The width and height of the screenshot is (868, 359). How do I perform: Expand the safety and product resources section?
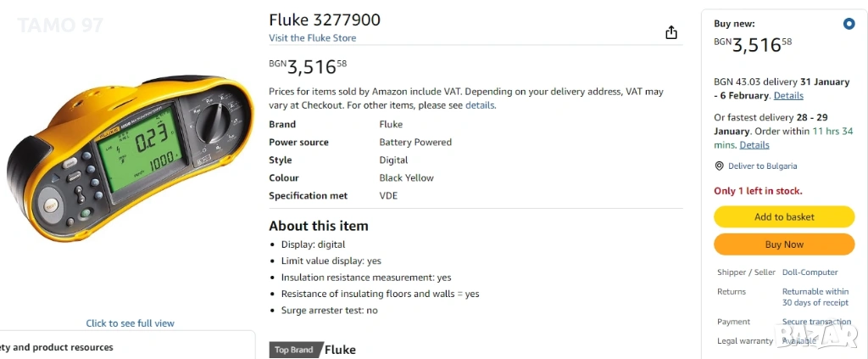(59, 347)
